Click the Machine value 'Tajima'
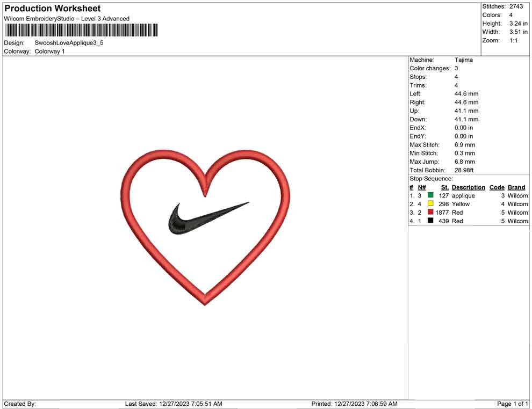 [463, 60]
